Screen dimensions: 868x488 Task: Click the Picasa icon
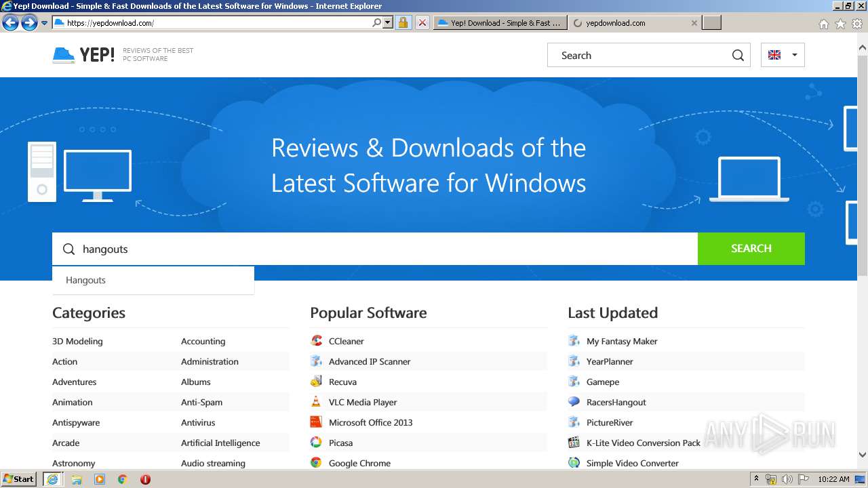316,443
